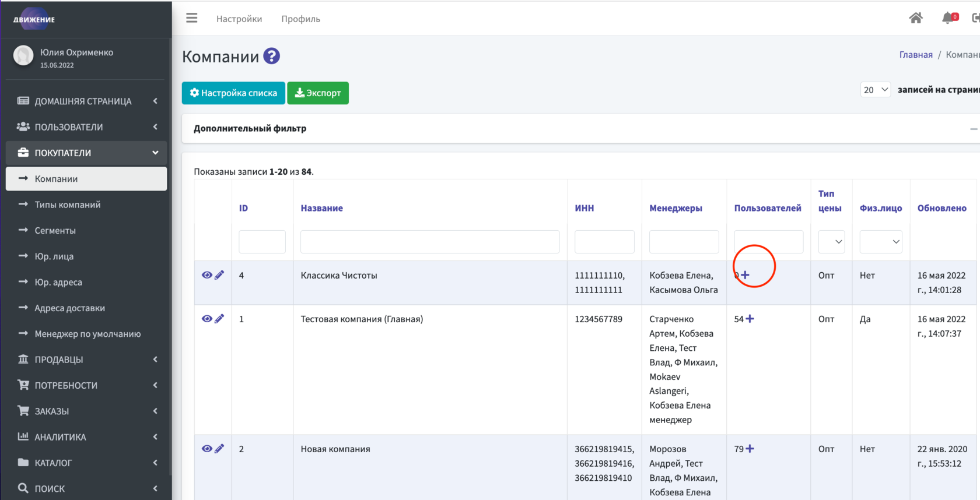The image size is (980, 500).
Task: Open Типы компаний sidebar item
Action: [x=86, y=205]
